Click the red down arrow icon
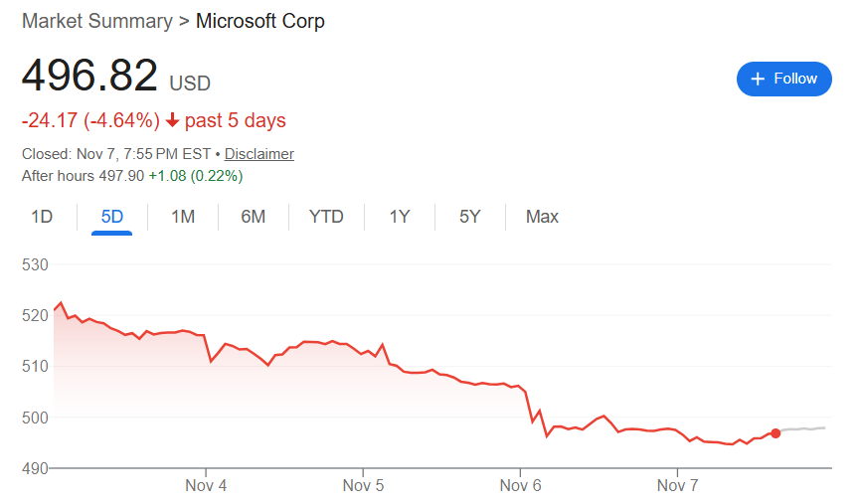The width and height of the screenshot is (861, 504). point(172,121)
